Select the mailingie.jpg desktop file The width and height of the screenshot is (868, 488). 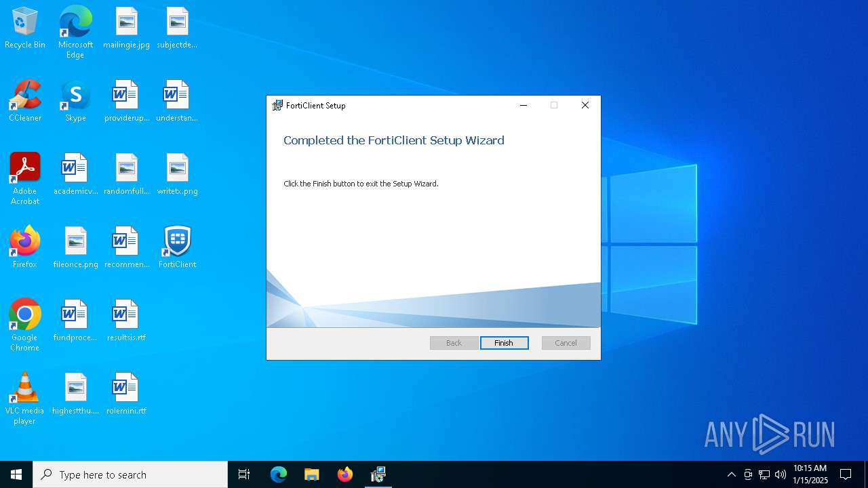pos(126,28)
